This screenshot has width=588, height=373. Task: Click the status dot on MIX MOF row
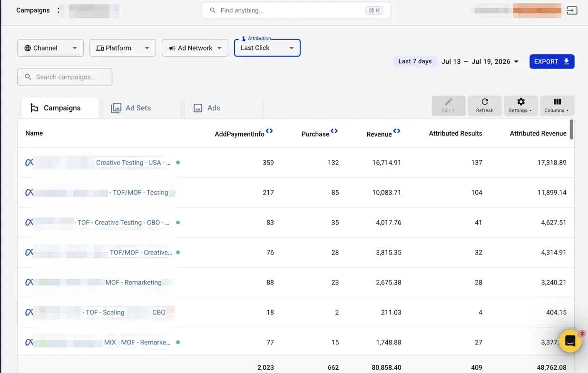coord(178,343)
